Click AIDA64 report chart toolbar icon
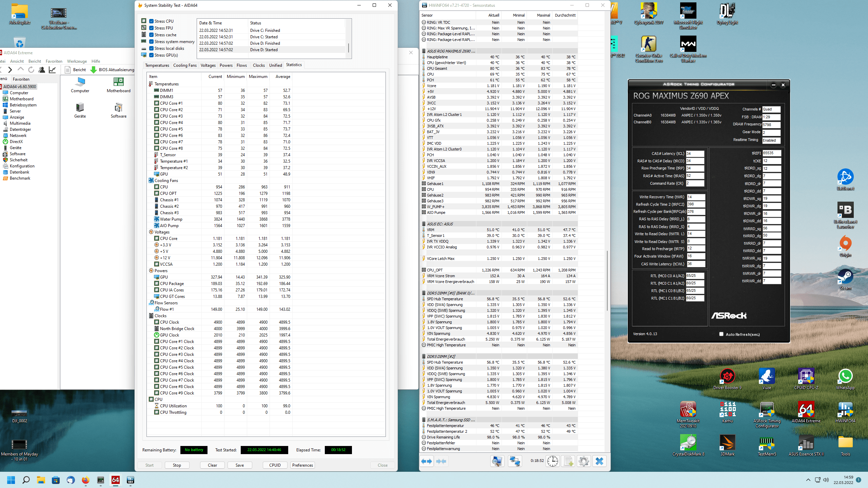The image size is (868, 488). click(x=52, y=70)
